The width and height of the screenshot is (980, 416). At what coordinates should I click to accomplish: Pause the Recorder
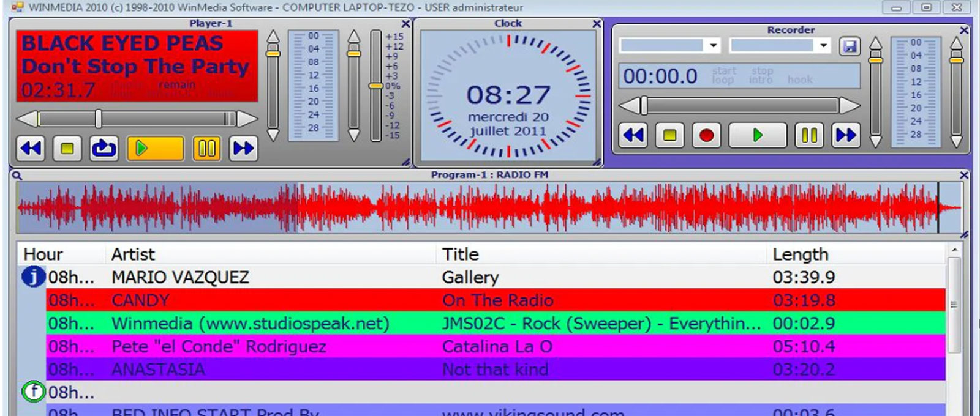tap(810, 135)
